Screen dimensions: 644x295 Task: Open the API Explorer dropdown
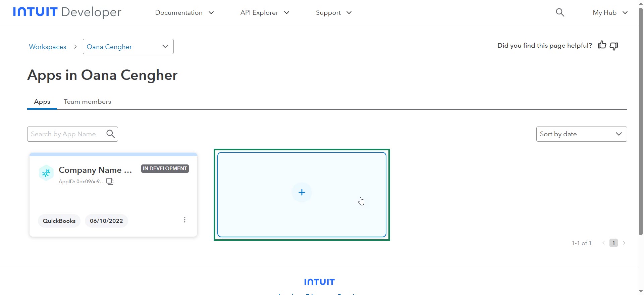[x=264, y=13]
